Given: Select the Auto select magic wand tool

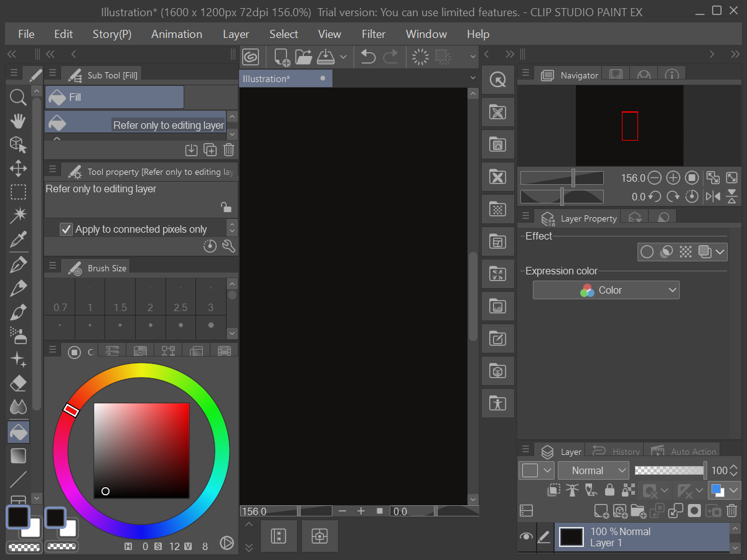Looking at the screenshot, I should click(x=18, y=215).
